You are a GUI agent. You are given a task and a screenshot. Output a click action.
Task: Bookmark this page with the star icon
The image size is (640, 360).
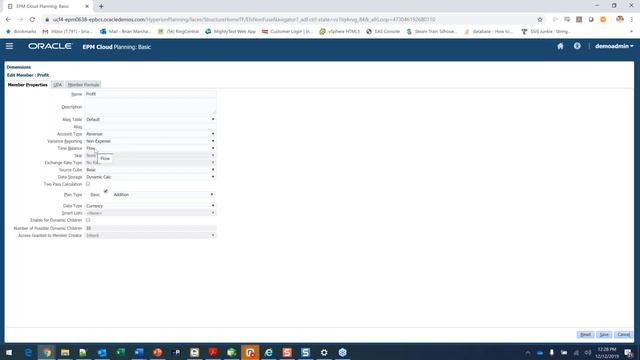click(540, 20)
